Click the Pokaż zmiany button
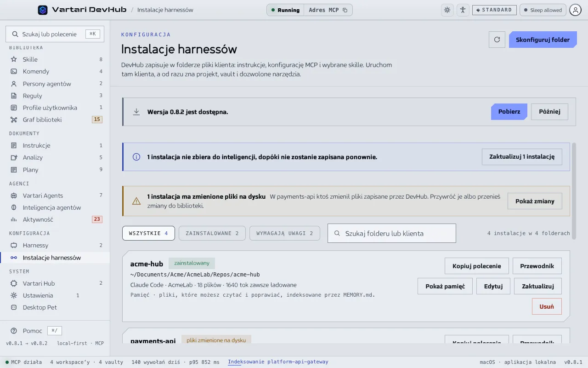 coord(535,201)
